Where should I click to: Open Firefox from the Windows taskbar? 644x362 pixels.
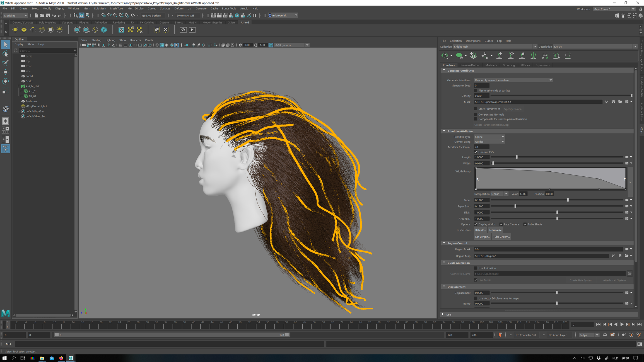[x=61, y=358]
